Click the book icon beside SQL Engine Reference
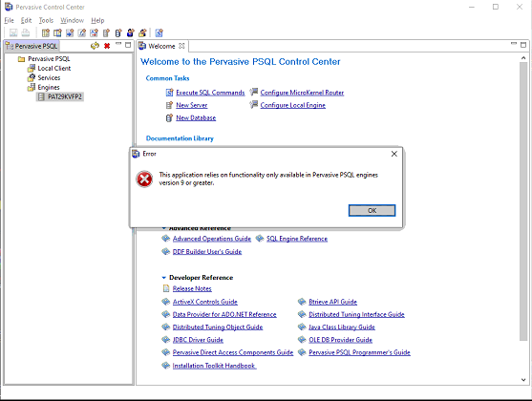 [260, 239]
